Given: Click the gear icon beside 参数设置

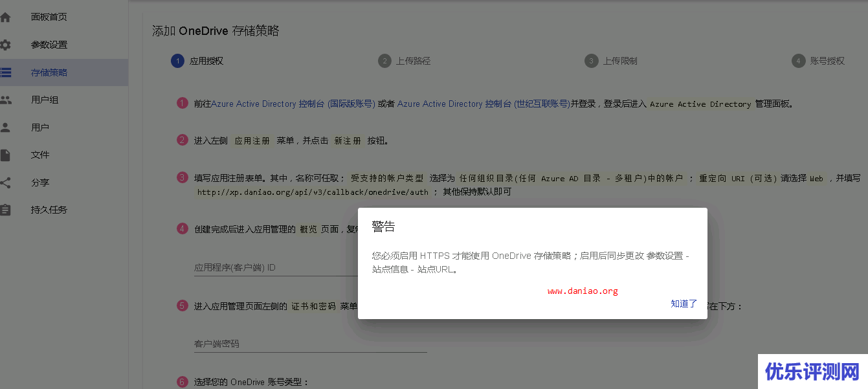Looking at the screenshot, I should point(5,45).
